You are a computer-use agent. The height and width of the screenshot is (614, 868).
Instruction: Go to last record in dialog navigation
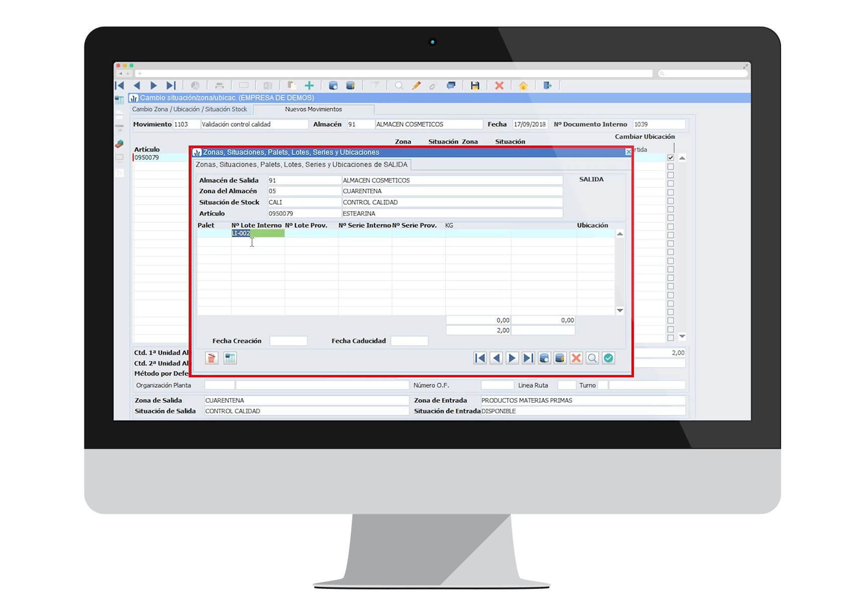click(528, 358)
